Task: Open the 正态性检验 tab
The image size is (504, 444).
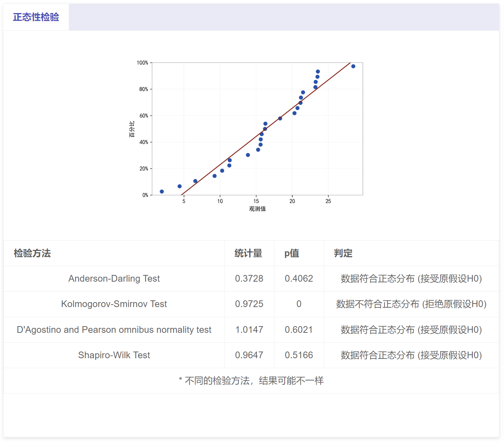Action: [36, 17]
